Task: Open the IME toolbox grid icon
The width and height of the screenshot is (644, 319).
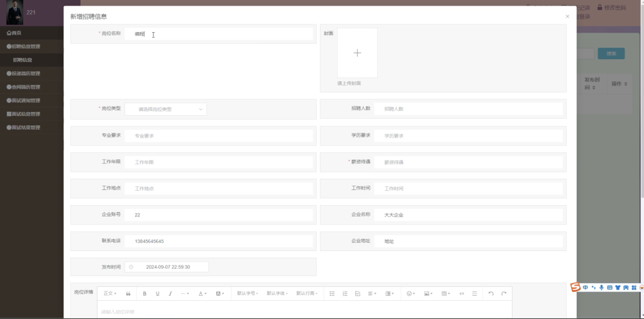Action: 634,288
